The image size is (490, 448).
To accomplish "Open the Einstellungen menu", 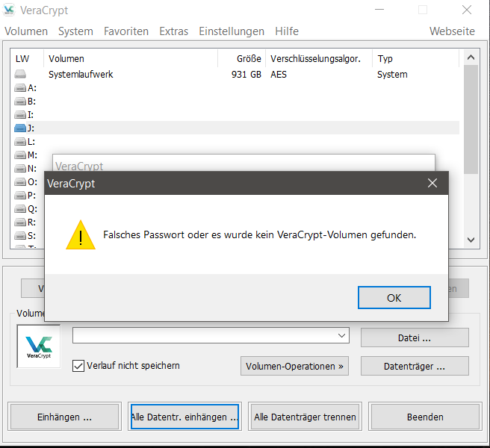I will click(232, 31).
